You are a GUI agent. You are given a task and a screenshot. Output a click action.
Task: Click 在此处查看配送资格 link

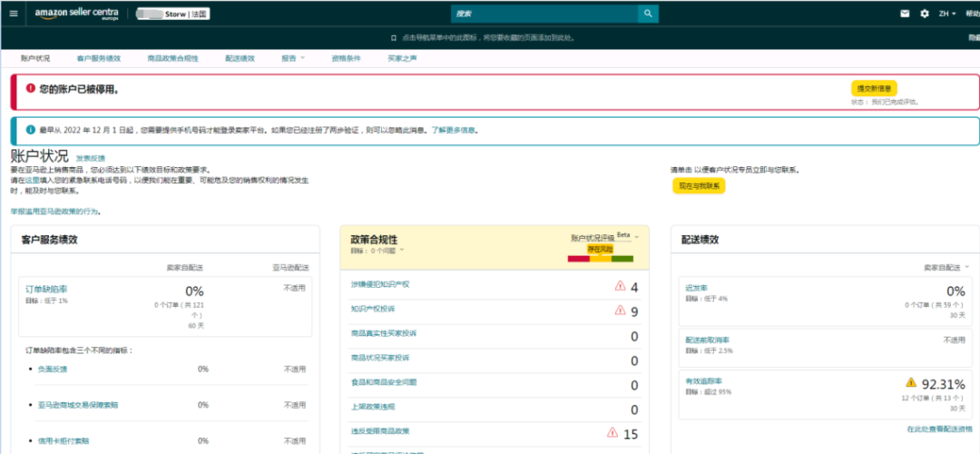(939, 429)
